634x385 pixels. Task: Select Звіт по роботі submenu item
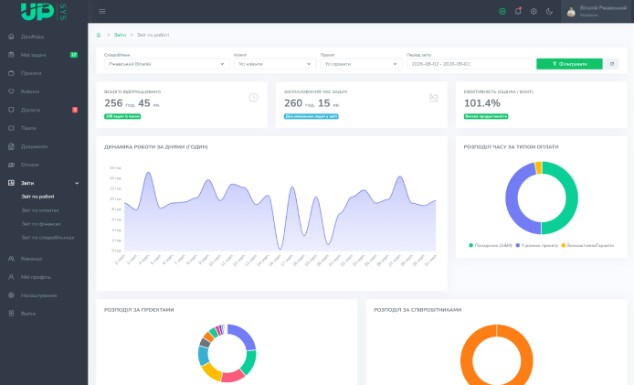click(x=38, y=197)
